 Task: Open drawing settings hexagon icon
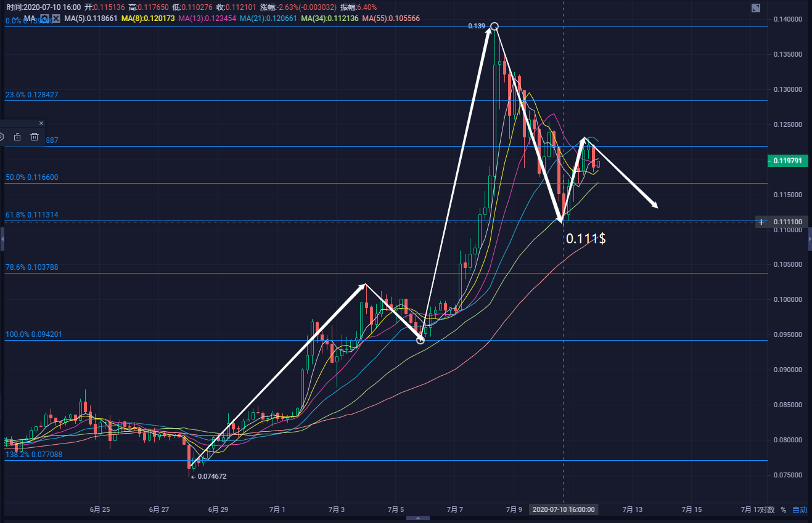[x=2, y=137]
